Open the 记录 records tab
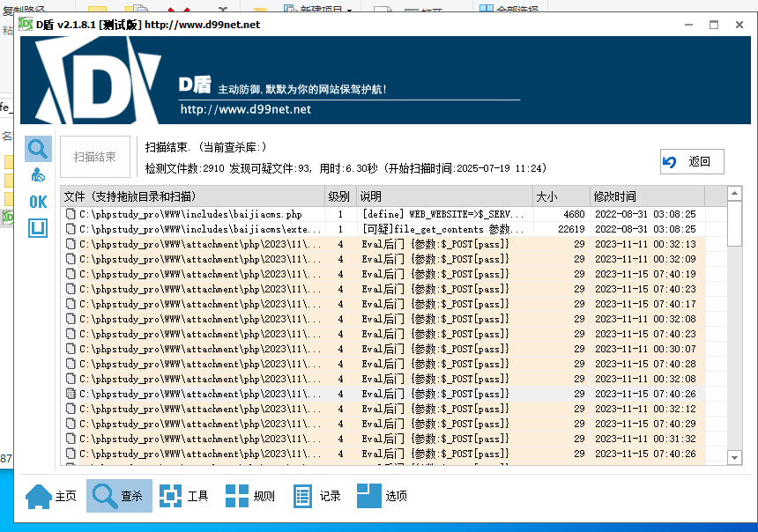The width and height of the screenshot is (758, 532). pos(316,496)
